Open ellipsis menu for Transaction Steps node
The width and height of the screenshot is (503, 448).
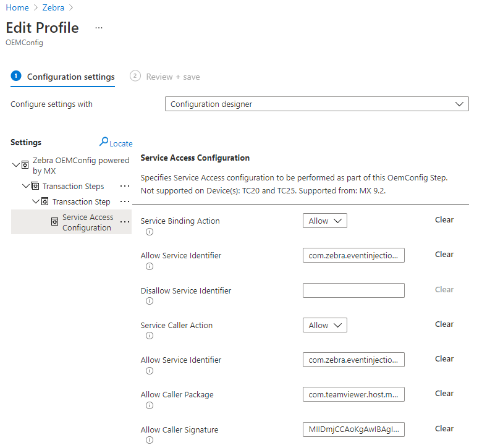tap(125, 186)
